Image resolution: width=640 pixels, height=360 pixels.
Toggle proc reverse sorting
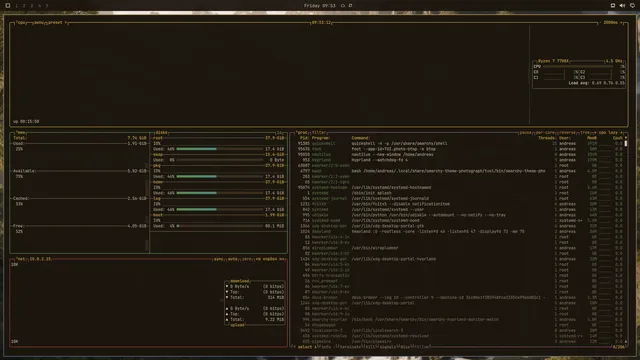coord(567,133)
